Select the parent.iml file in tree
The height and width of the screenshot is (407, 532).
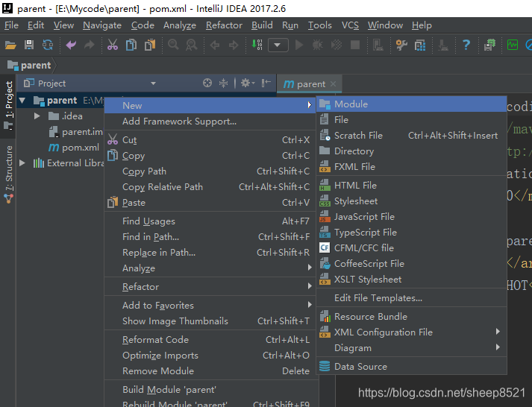[x=75, y=132]
